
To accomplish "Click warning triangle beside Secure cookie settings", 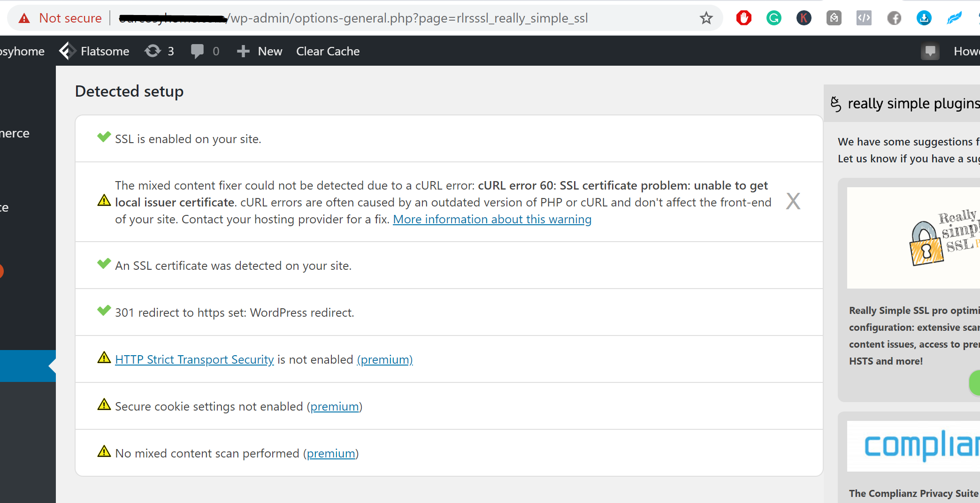I will coord(104,404).
